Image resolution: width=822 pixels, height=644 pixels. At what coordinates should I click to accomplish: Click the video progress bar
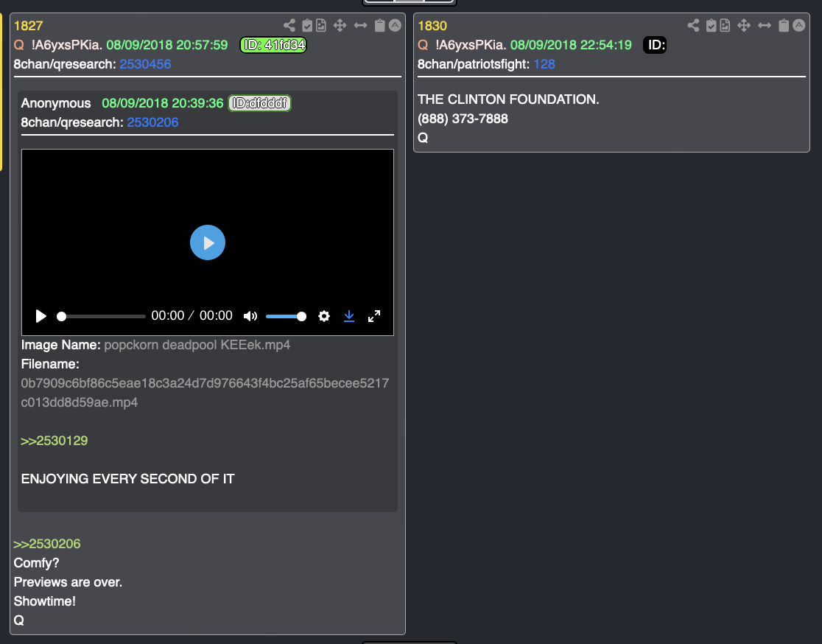point(101,316)
